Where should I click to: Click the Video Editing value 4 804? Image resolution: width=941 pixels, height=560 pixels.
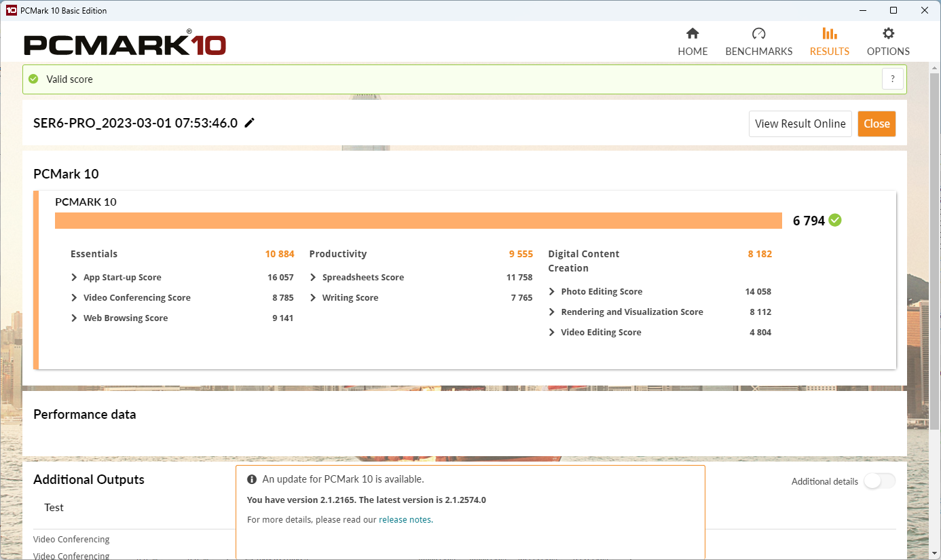(x=760, y=332)
